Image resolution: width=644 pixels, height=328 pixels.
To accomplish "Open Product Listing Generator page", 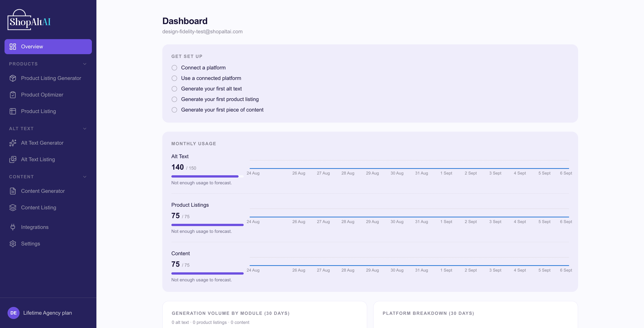I will click(48, 78).
